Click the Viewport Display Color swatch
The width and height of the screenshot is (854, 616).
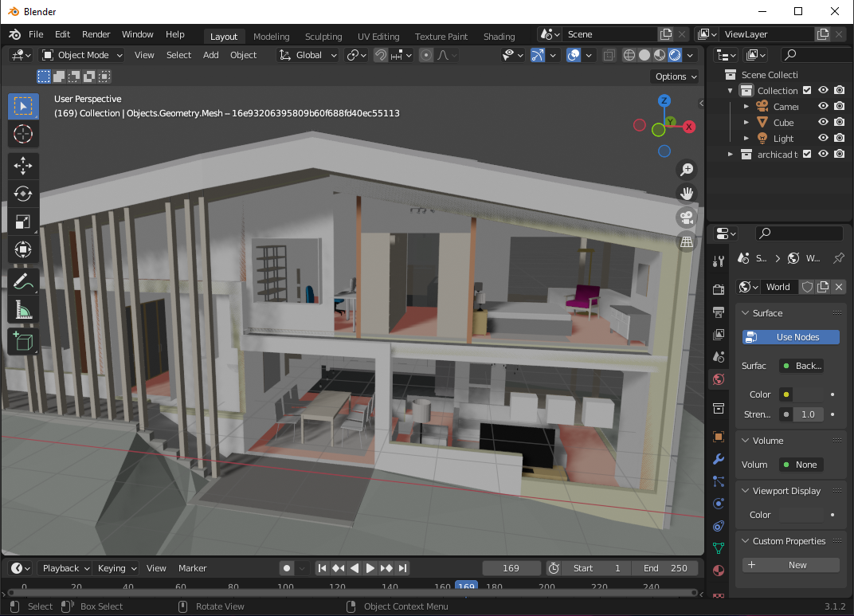[801, 515]
